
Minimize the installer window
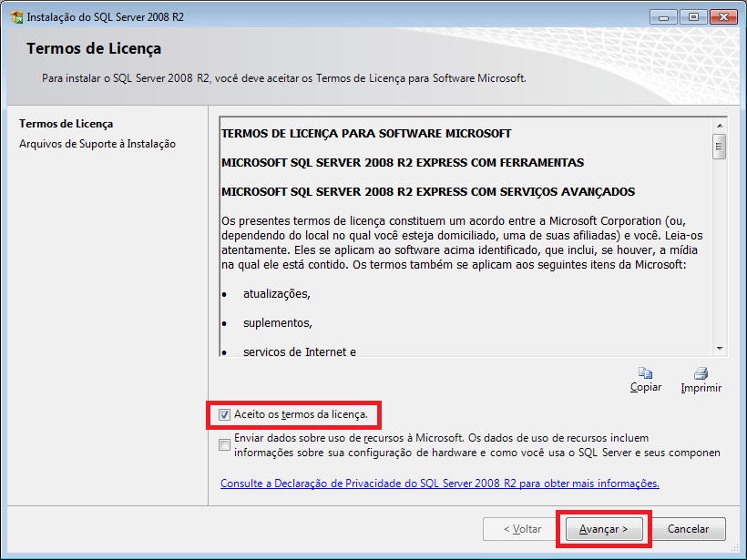coord(663,17)
